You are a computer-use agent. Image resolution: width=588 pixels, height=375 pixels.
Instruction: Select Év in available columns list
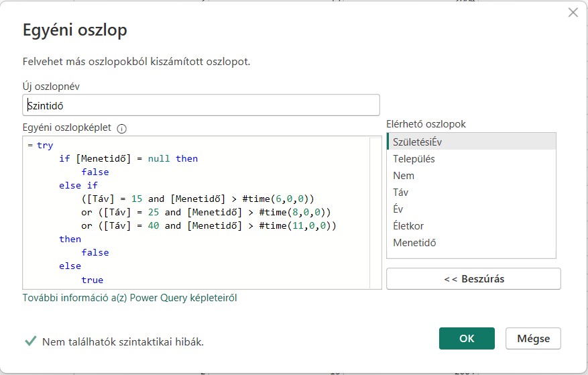coord(471,209)
